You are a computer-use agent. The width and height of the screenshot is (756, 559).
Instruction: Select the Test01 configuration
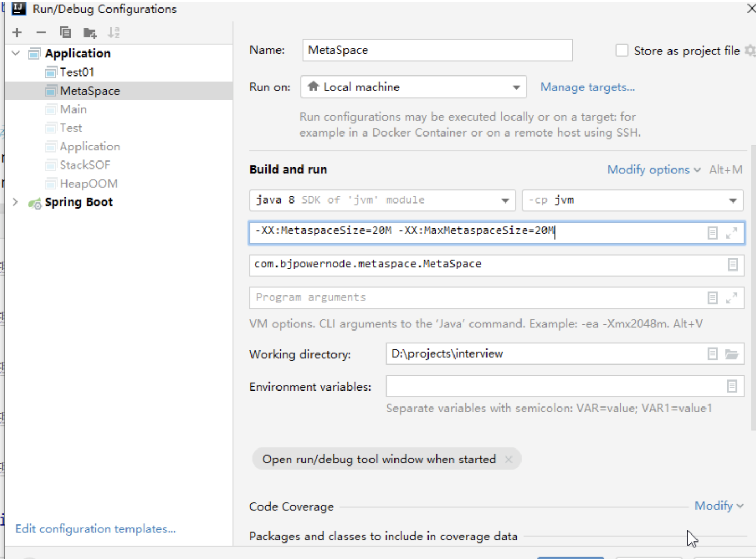[x=77, y=72]
